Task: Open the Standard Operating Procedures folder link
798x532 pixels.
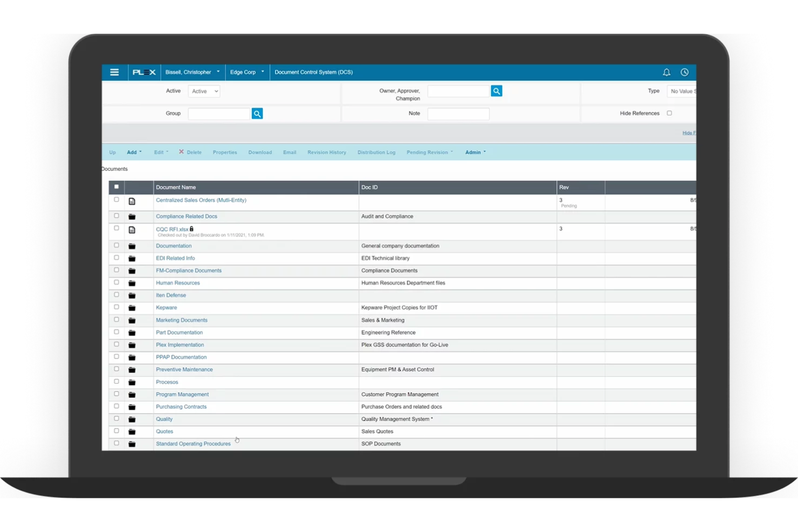Action: (x=193, y=444)
